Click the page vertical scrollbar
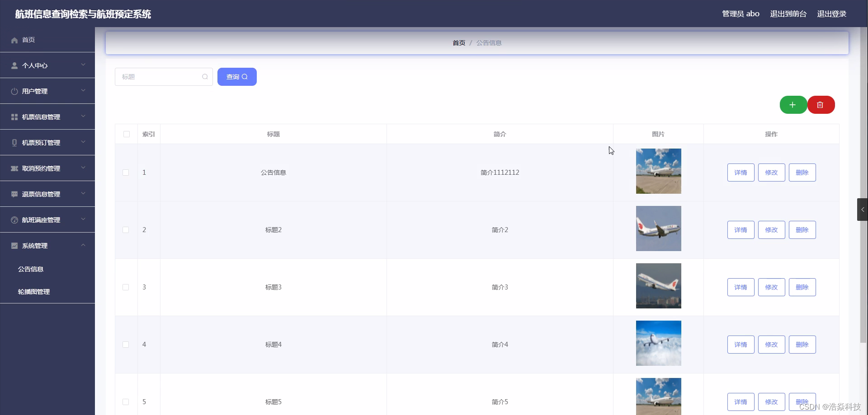 (864, 185)
